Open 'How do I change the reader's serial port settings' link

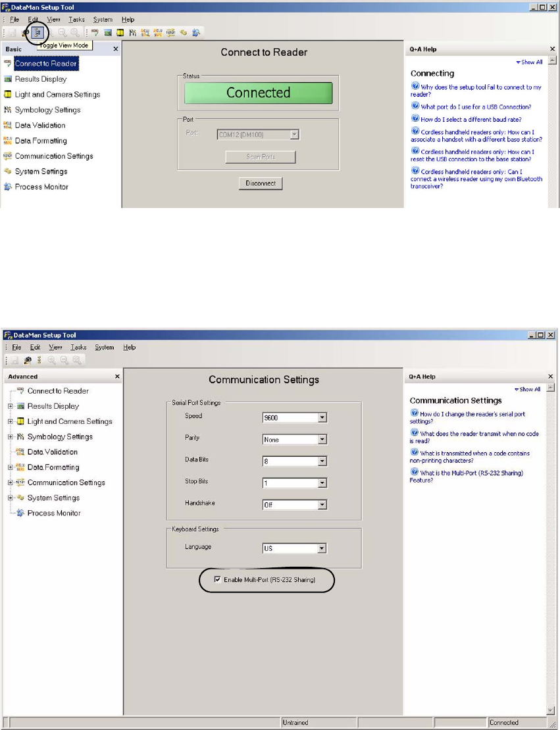[467, 417]
